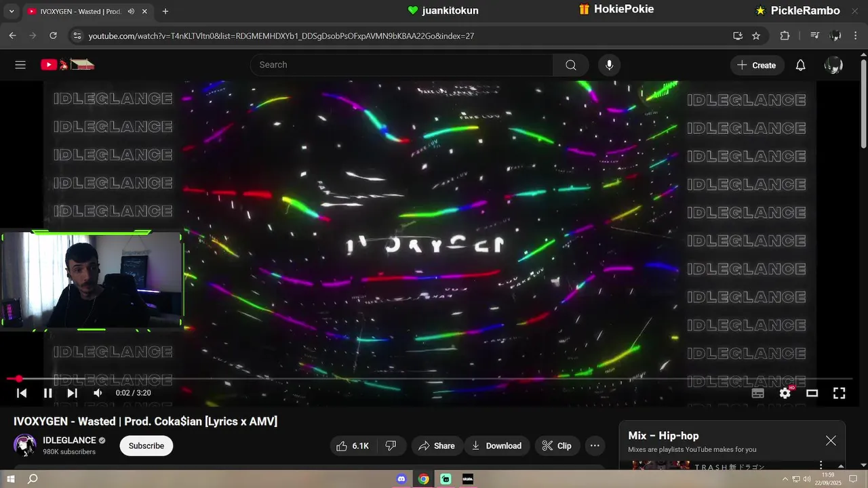Reload the page
Screen dimensions: 868x488
pyautogui.click(x=52, y=36)
